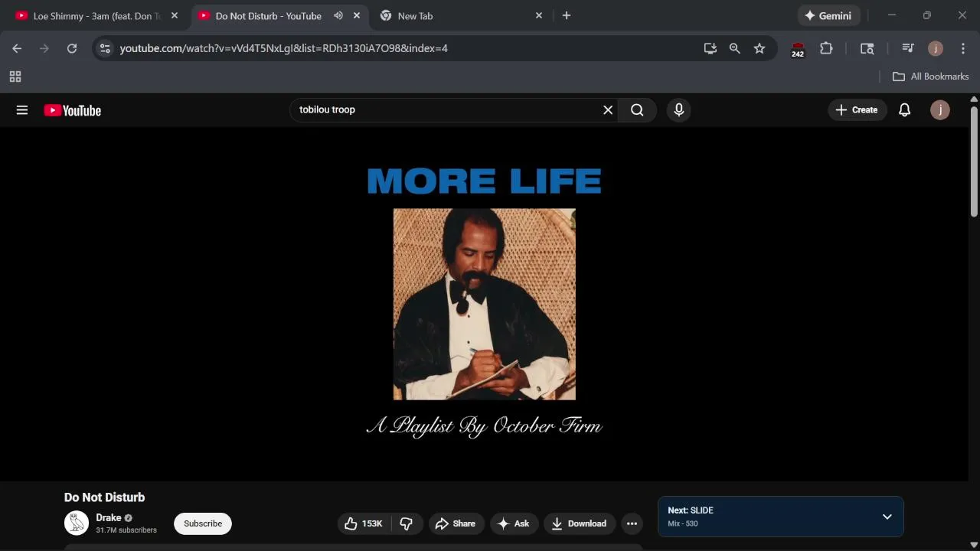Install app icon in address bar

tap(710, 48)
